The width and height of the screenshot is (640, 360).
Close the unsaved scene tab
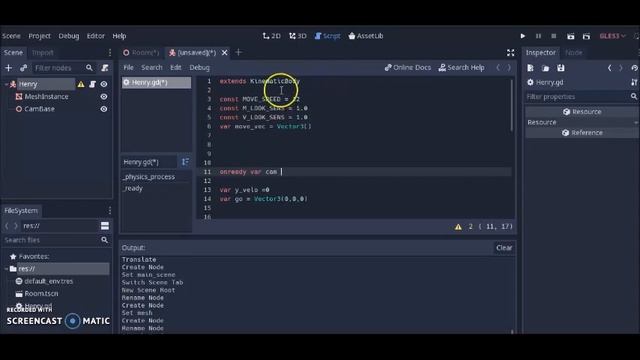pyautogui.click(x=224, y=53)
